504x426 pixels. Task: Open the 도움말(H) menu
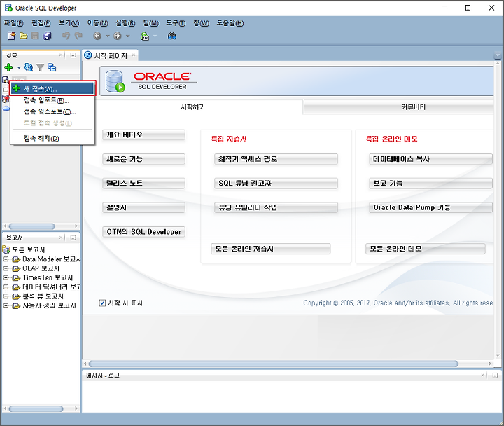(230, 23)
